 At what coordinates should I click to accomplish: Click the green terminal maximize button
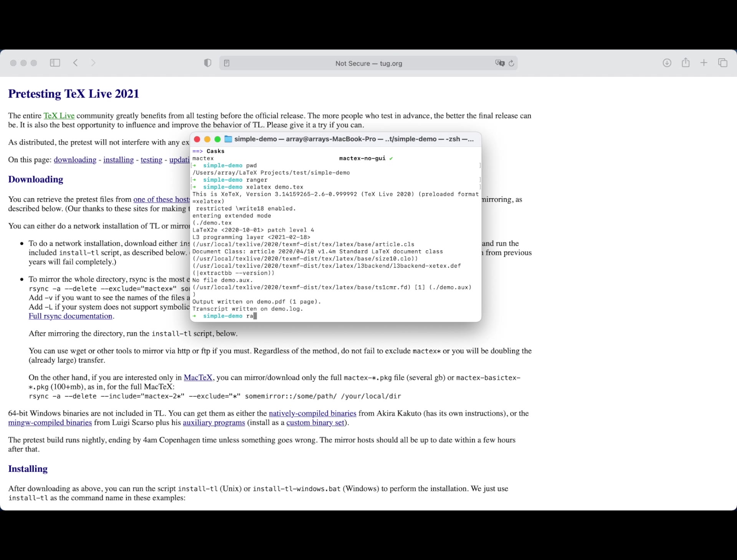(218, 139)
